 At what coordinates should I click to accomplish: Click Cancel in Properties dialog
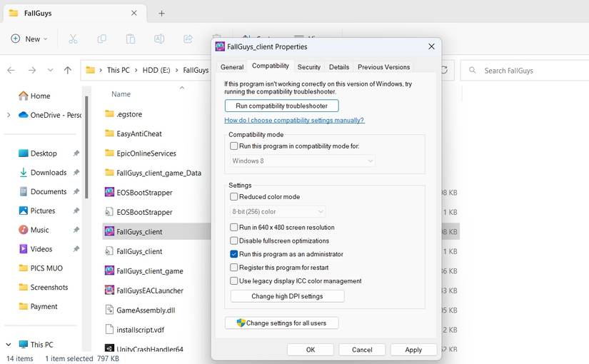point(362,350)
